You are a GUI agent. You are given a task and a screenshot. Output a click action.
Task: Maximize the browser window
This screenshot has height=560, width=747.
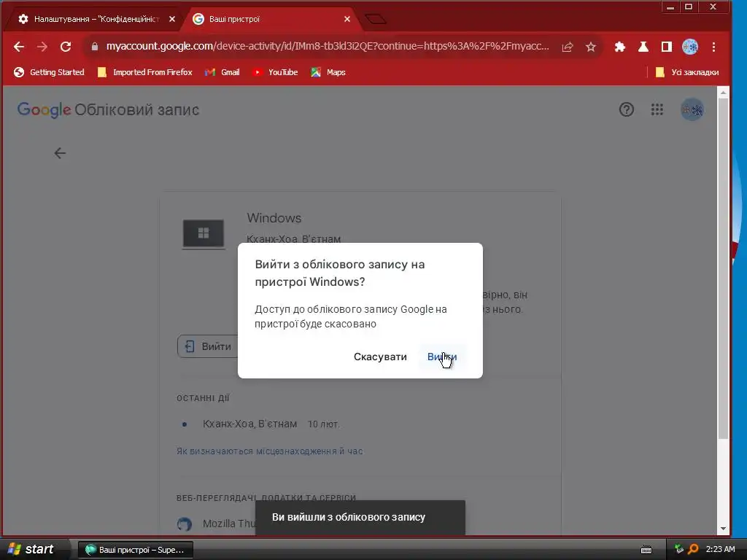tap(689, 7)
